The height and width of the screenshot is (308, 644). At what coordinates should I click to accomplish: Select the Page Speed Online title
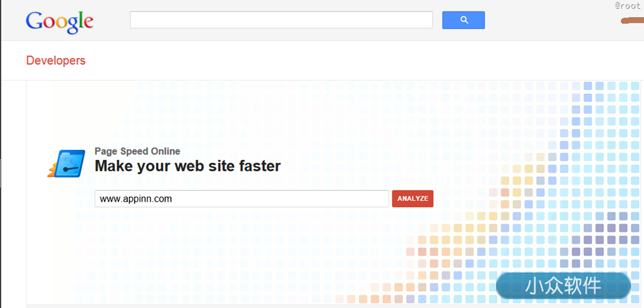point(137,151)
